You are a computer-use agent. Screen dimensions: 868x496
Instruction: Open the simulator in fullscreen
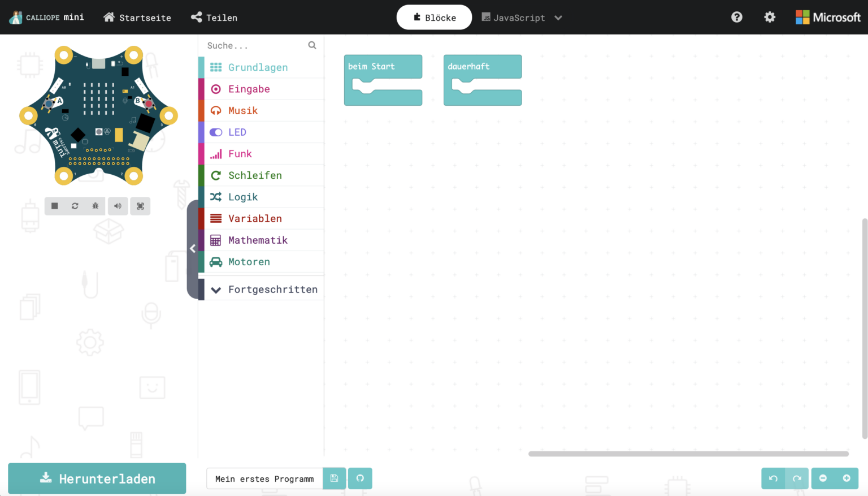click(140, 206)
